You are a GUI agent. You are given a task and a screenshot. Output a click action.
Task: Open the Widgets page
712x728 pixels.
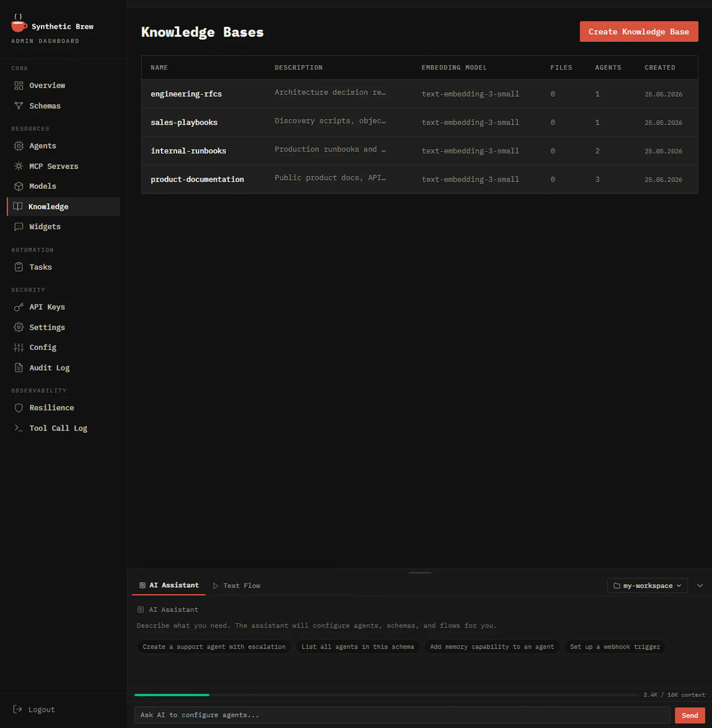(64, 227)
